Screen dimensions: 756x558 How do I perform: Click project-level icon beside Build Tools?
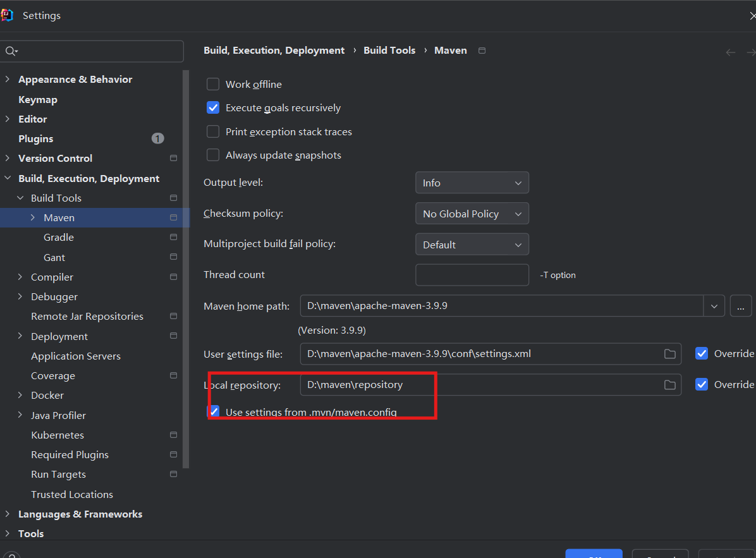(x=174, y=198)
